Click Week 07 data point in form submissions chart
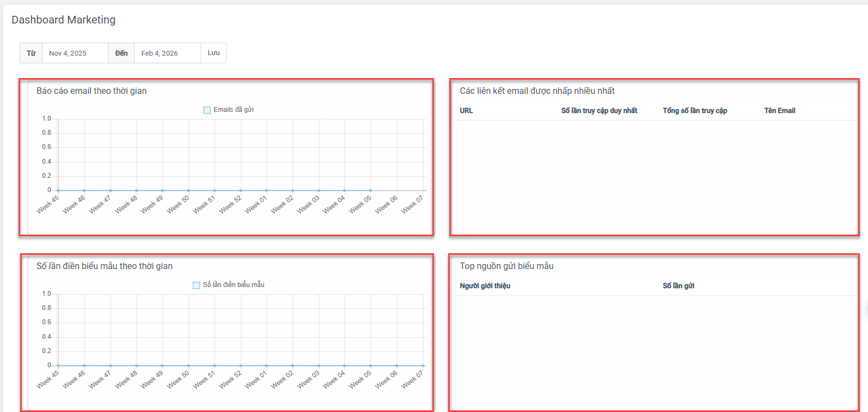This screenshot has height=412, width=868. coord(423,366)
